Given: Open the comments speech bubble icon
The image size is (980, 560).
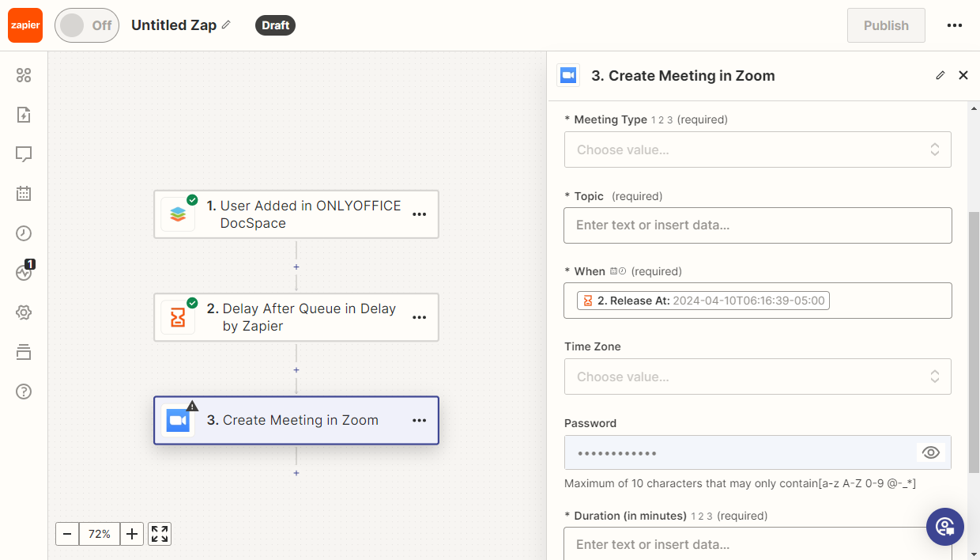Looking at the screenshot, I should pyautogui.click(x=24, y=154).
